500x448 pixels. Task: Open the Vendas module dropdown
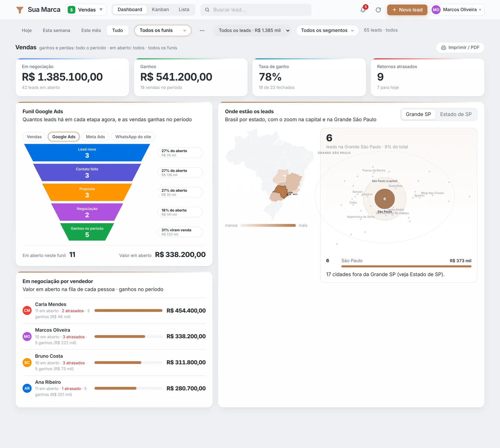86,10
